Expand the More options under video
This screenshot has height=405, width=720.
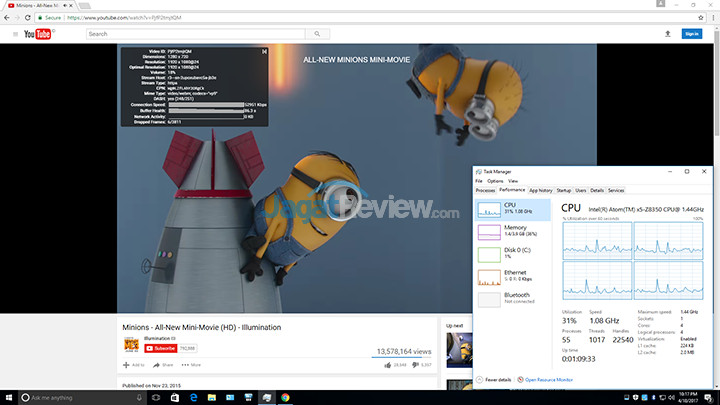coord(191,365)
